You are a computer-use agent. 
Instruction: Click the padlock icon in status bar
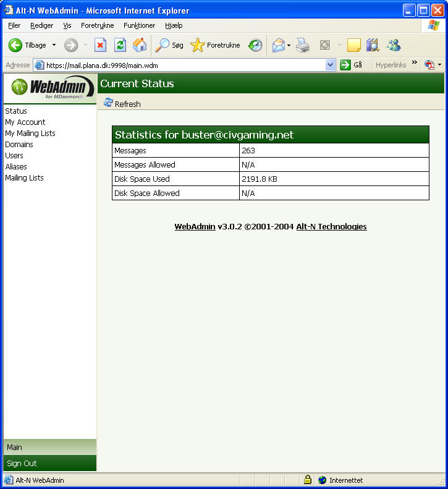click(307, 480)
